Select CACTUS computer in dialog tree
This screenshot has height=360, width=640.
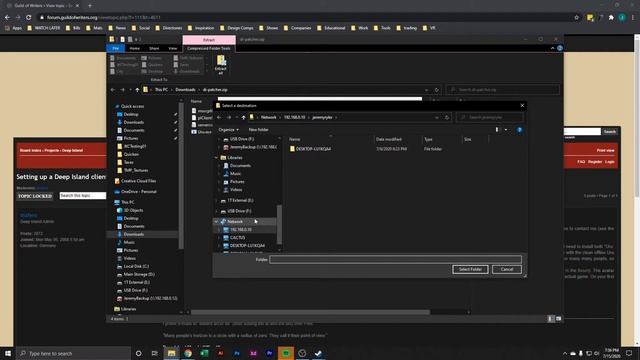click(238, 238)
